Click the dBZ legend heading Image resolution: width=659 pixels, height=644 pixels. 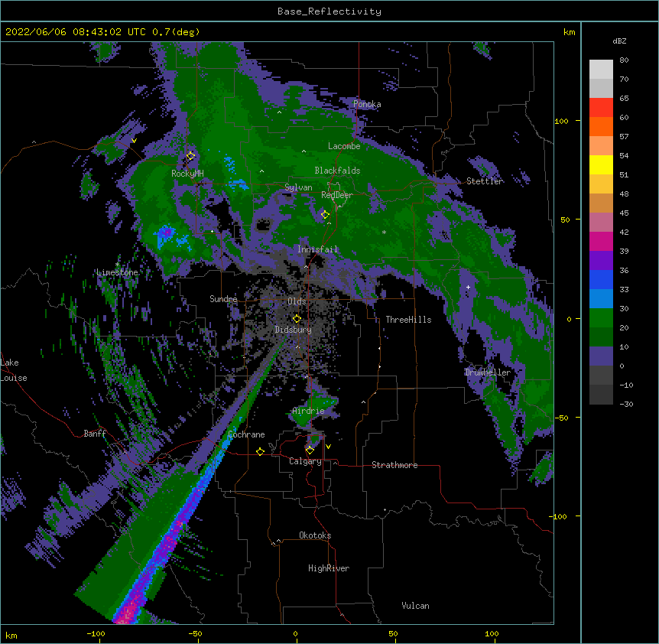tap(619, 41)
